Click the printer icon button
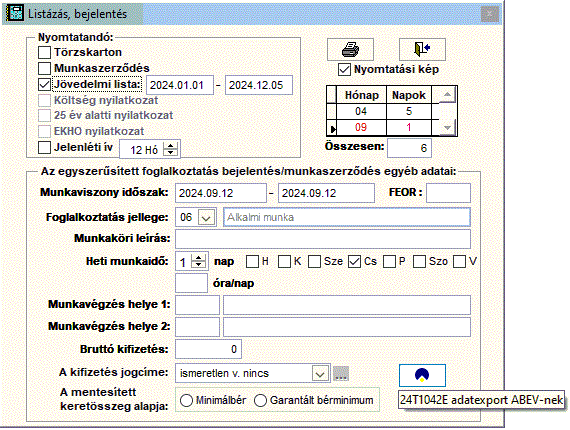This screenshot has height=430, width=570. tap(350, 49)
